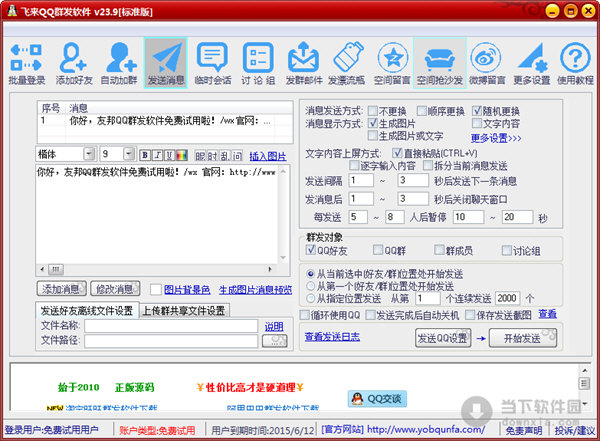The width and height of the screenshot is (600, 441).
Task: Enable 循环使用QQ checkbox
Action: point(305,315)
